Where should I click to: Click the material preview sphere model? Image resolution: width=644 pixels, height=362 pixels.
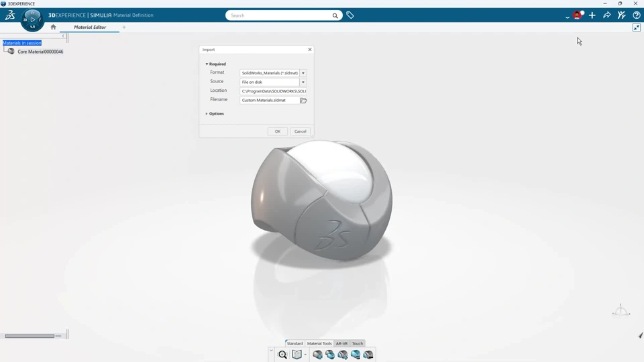(x=321, y=200)
